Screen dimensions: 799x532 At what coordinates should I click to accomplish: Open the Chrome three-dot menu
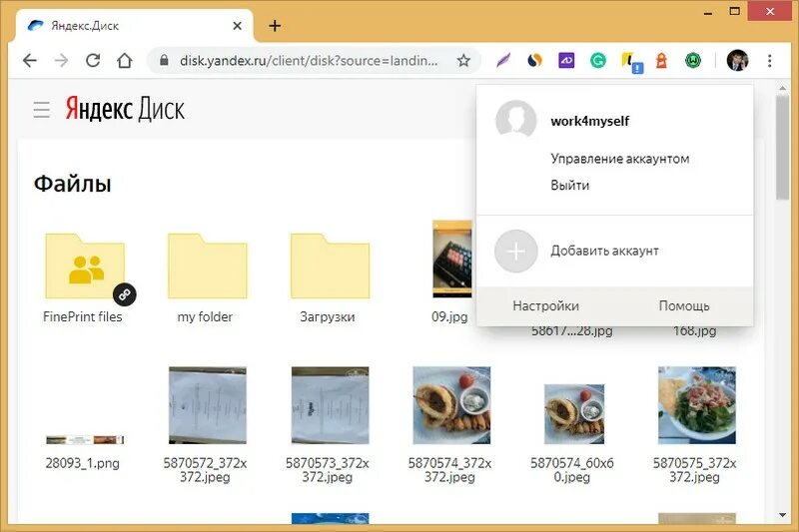pyautogui.click(x=769, y=61)
